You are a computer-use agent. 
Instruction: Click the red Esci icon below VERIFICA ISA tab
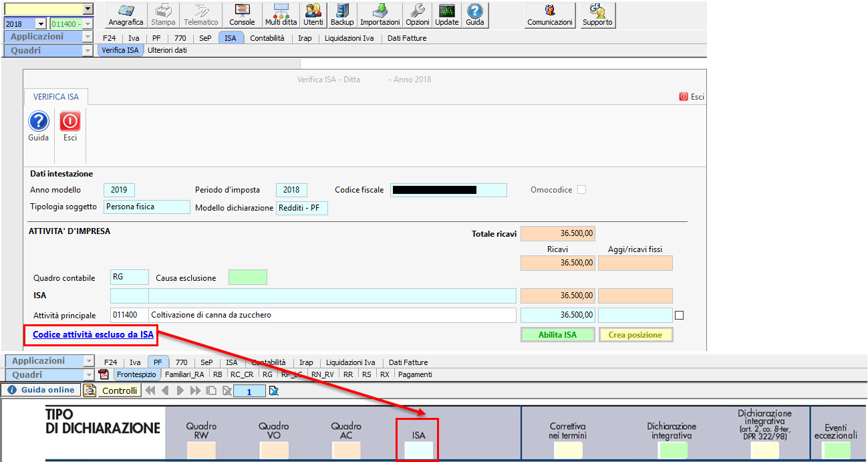(70, 127)
